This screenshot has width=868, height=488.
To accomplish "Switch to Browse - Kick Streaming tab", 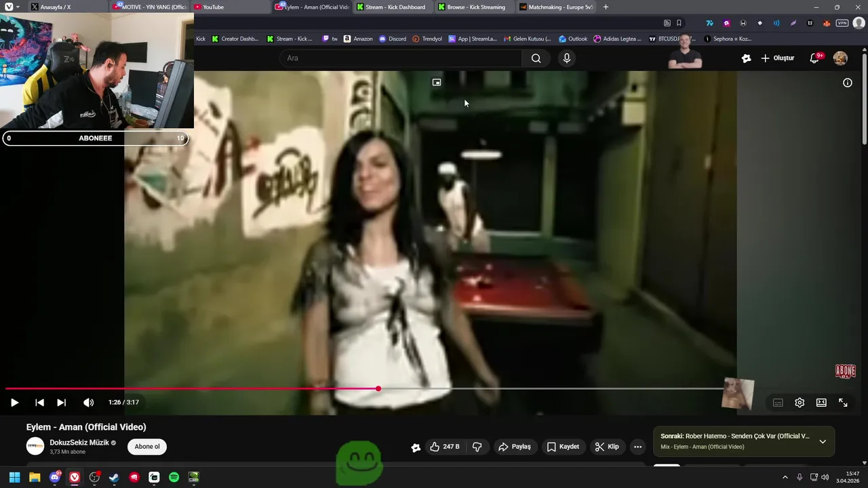I will (x=475, y=7).
